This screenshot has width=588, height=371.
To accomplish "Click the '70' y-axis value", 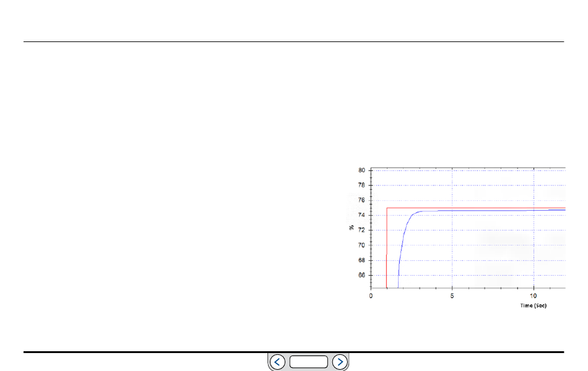I will pyautogui.click(x=361, y=245).
